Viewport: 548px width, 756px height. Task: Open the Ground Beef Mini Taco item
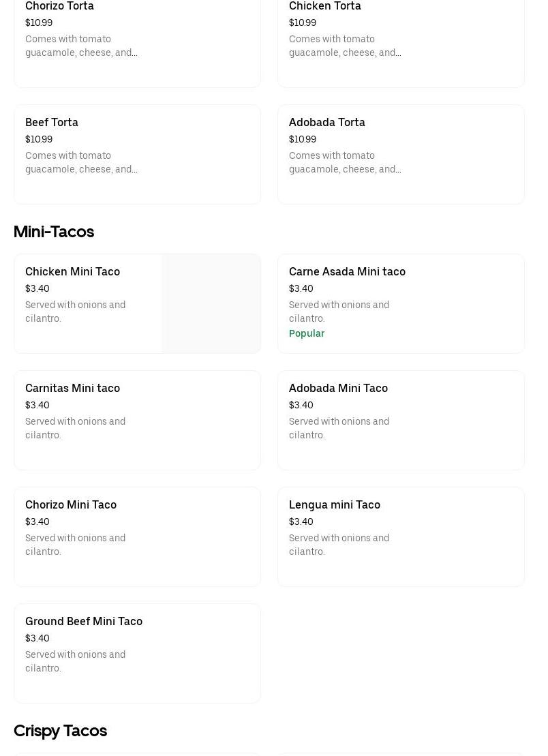coord(136,653)
